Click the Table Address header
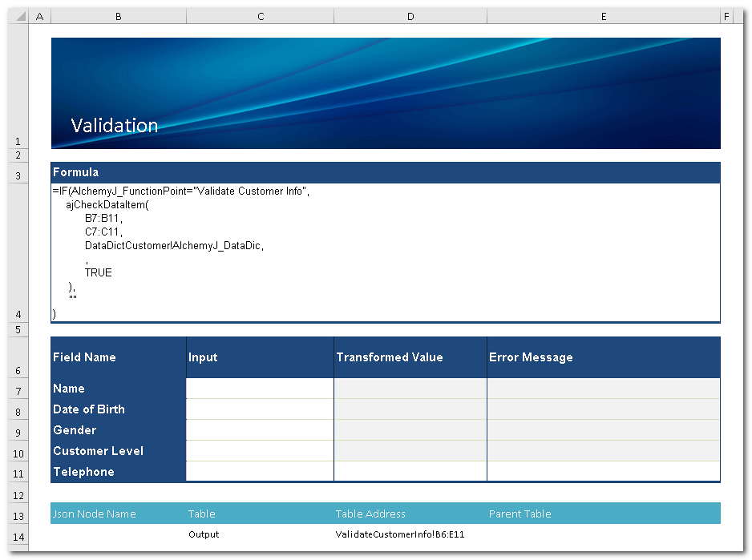 410,514
